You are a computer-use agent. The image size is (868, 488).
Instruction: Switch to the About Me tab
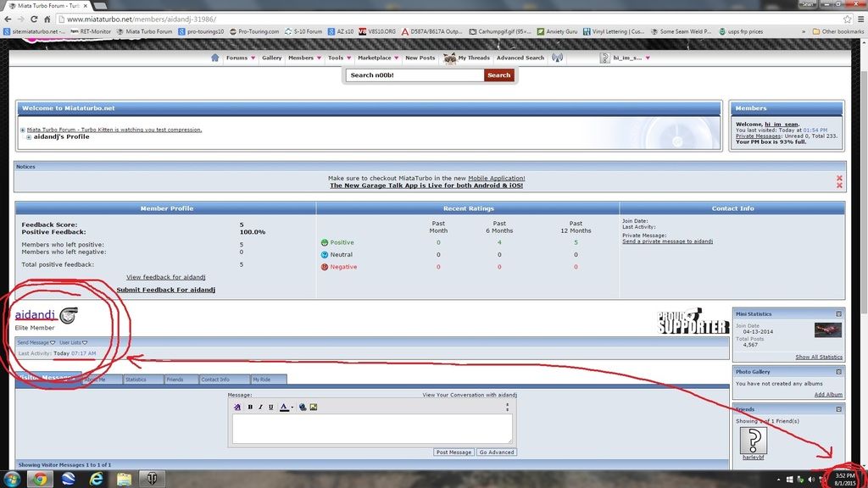pyautogui.click(x=103, y=380)
